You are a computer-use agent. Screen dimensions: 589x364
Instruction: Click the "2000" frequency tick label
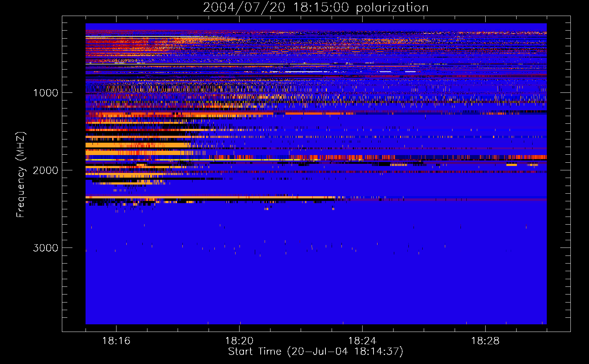[46, 170]
